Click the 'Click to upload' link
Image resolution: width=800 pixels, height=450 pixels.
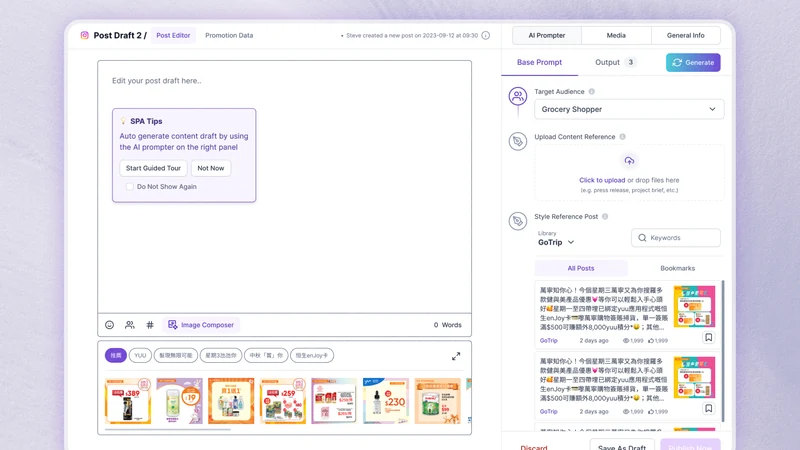tap(602, 180)
